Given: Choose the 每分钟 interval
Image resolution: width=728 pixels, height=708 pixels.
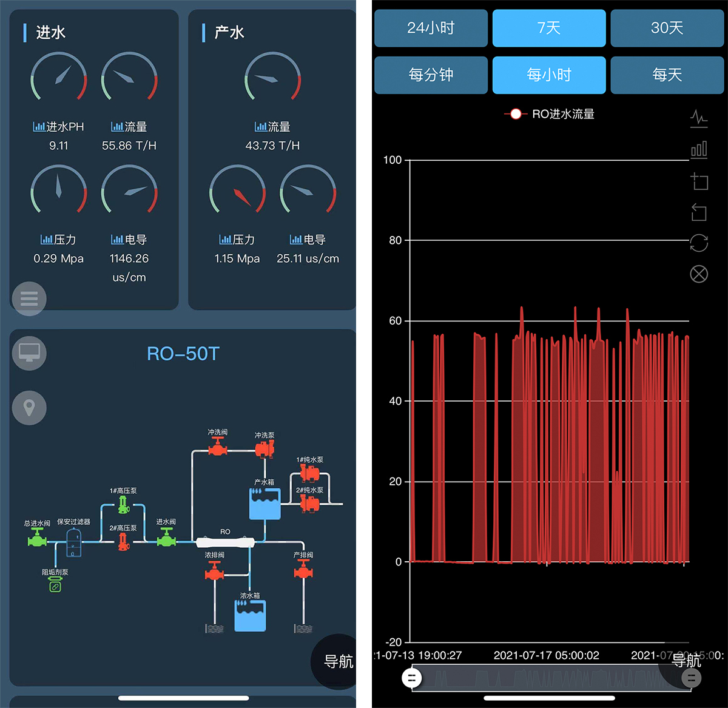Looking at the screenshot, I should click(431, 75).
